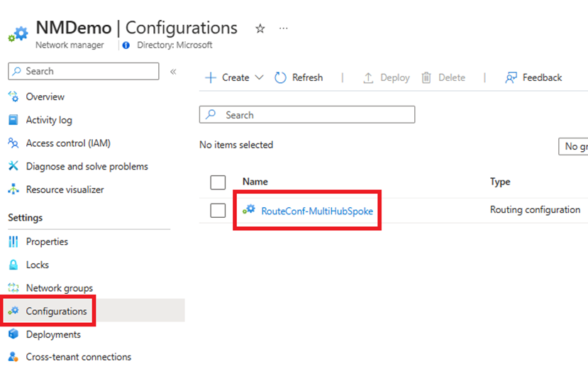This screenshot has width=588, height=369.
Task: Click the Directory info icon
Action: [x=126, y=45]
